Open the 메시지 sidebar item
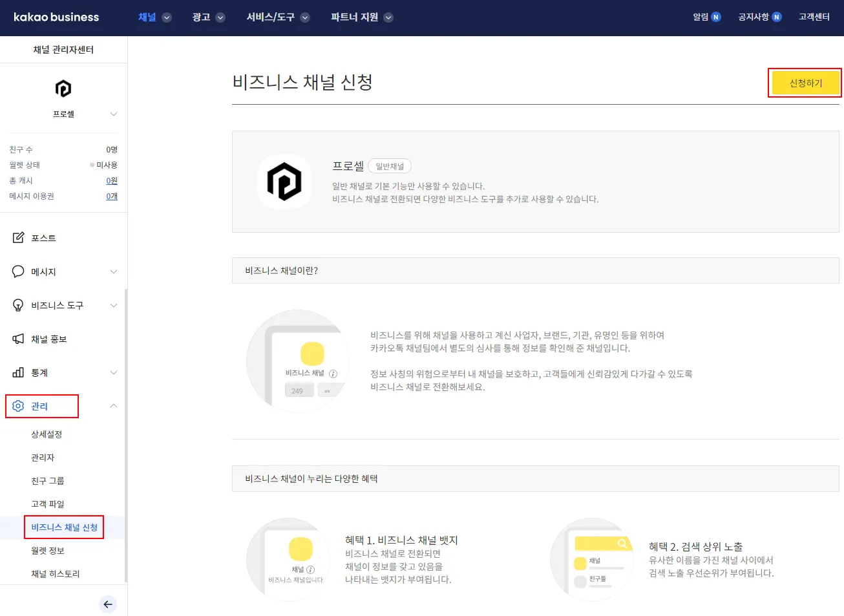Screen dimensions: 844x616 43,271
